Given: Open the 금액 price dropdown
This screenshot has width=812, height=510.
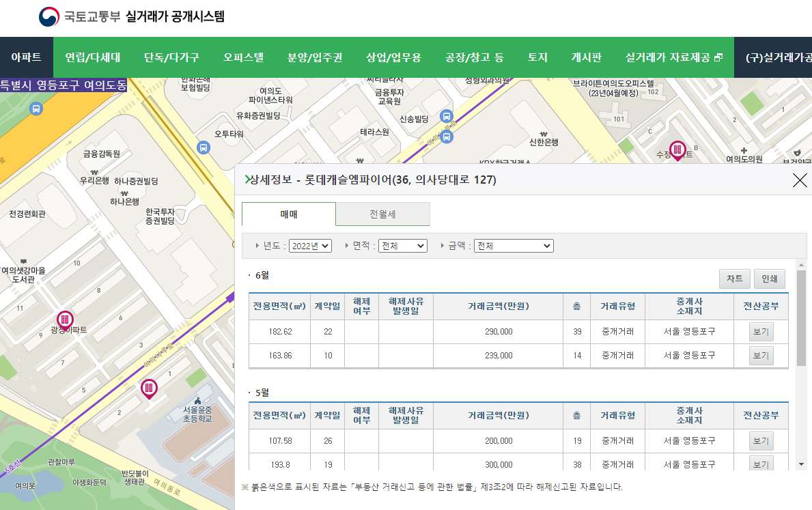Looking at the screenshot, I should pos(514,246).
